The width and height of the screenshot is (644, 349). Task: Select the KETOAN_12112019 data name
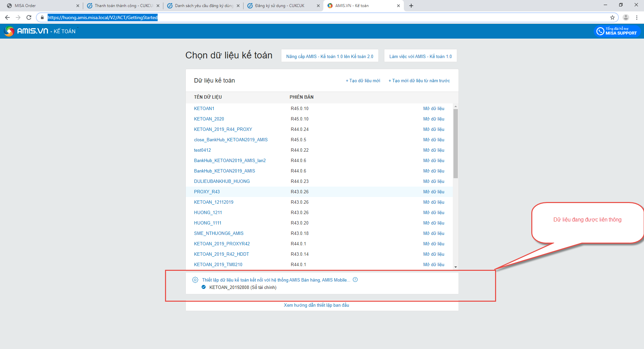tap(214, 202)
